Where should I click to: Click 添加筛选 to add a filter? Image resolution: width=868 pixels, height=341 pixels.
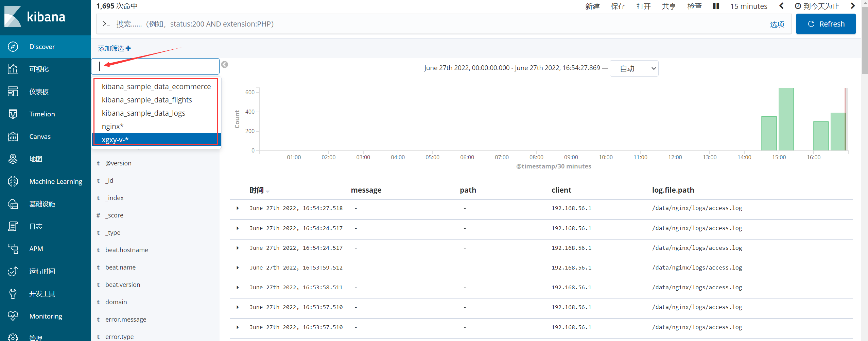tap(111, 48)
